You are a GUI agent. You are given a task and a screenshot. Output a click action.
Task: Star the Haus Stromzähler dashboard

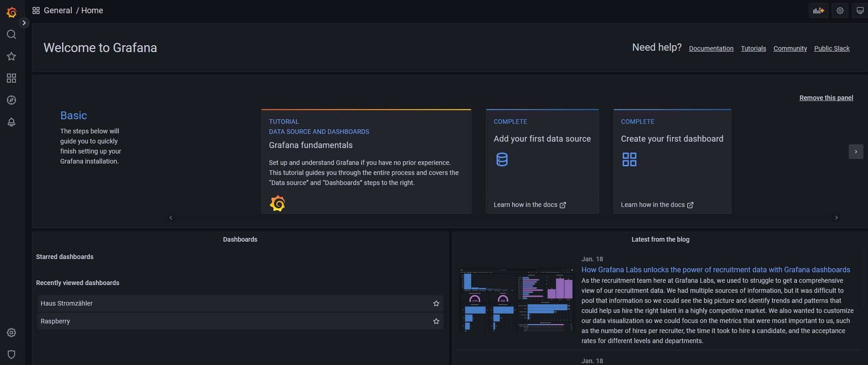pyautogui.click(x=436, y=303)
